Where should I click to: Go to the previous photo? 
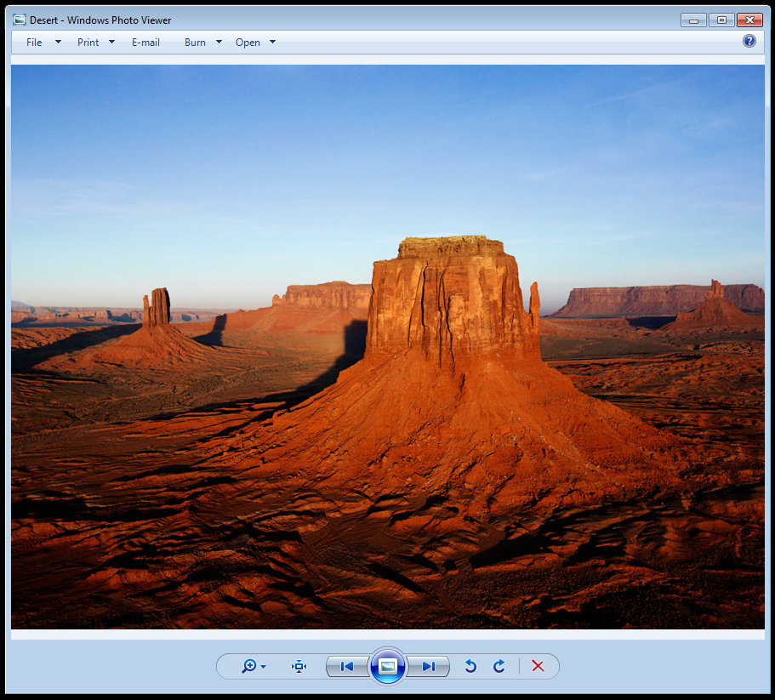346,667
